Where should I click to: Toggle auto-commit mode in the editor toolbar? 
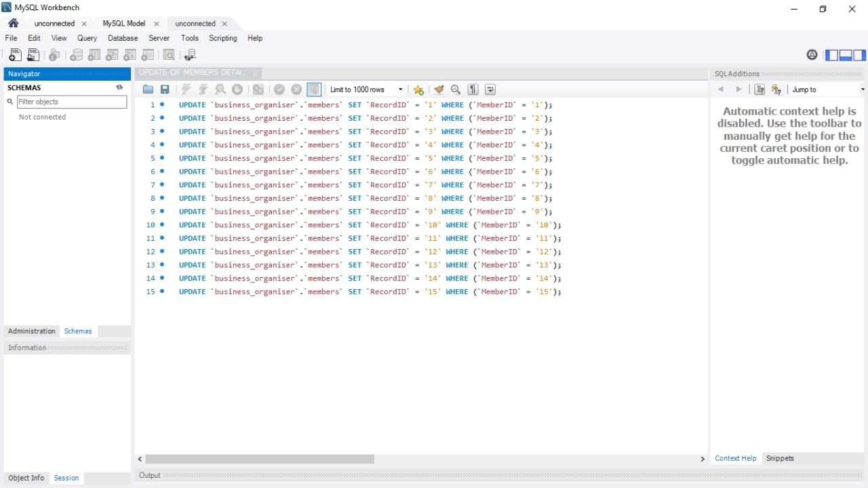[313, 89]
